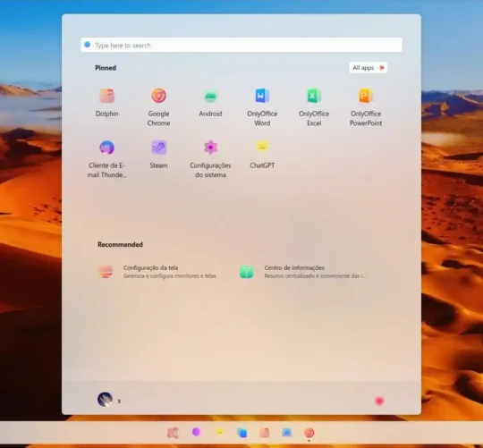Start OnlyOffice PowerPoint
Image resolution: width=483 pixels, height=448 pixels.
pos(366,107)
